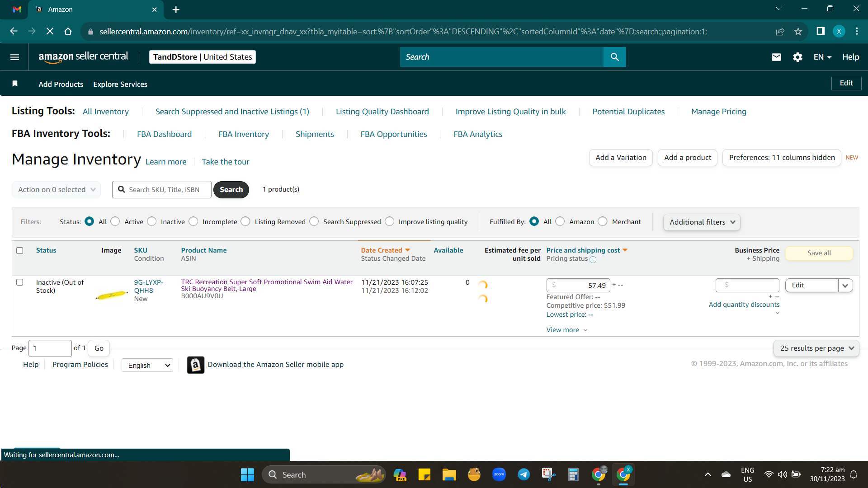Click the price field showing 57.49
Screen dimensions: 868x488
tap(578, 286)
